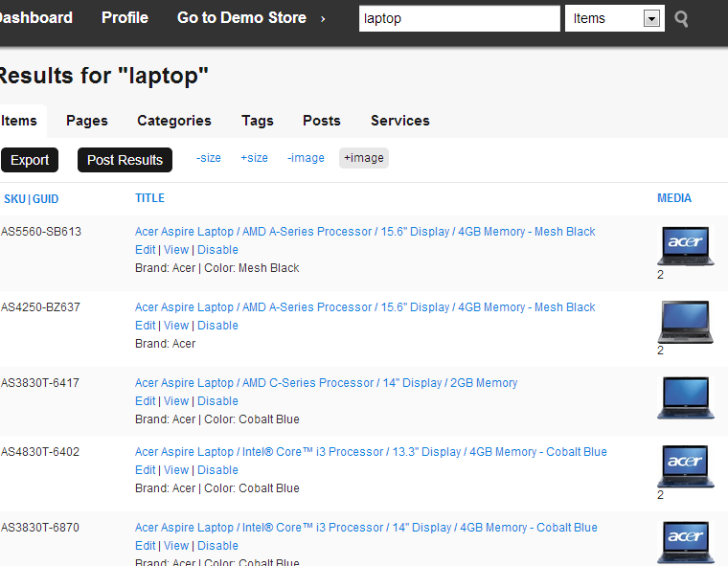728x566 pixels.
Task: Switch to the Tags tab
Action: tap(258, 121)
